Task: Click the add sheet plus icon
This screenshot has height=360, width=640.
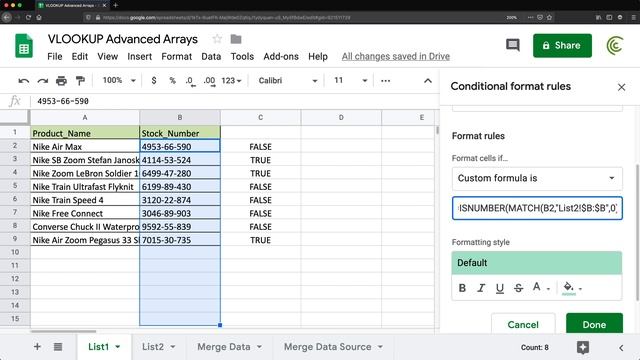Action: click(37, 347)
